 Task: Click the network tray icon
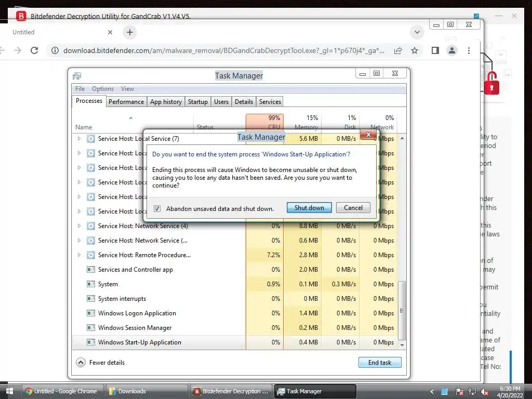[472, 392]
